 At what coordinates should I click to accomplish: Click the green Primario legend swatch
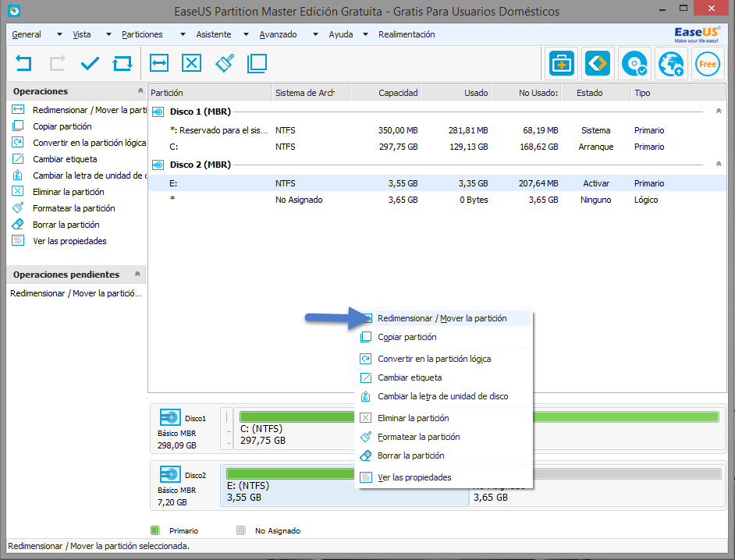[155, 530]
